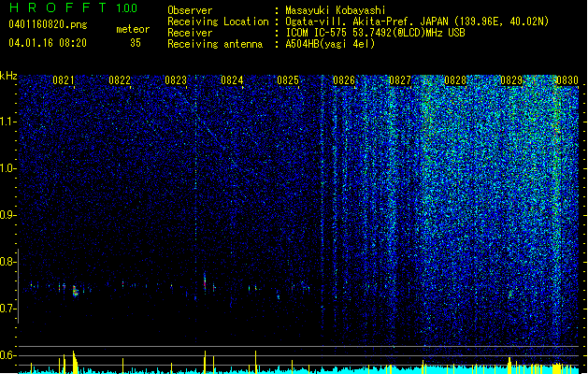
Task: Click the 0.6 frequency axis label
Action: coord(7,355)
